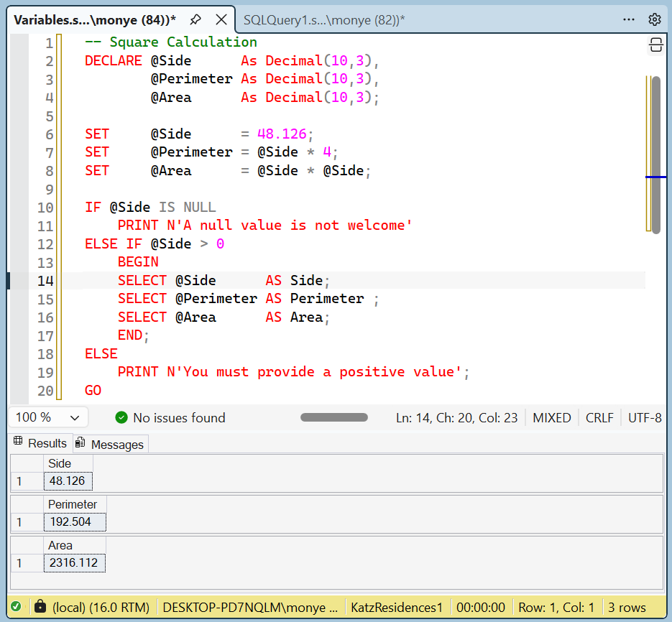The width and height of the screenshot is (672, 622).
Task: Select the Perimeter column header
Action: (75, 505)
